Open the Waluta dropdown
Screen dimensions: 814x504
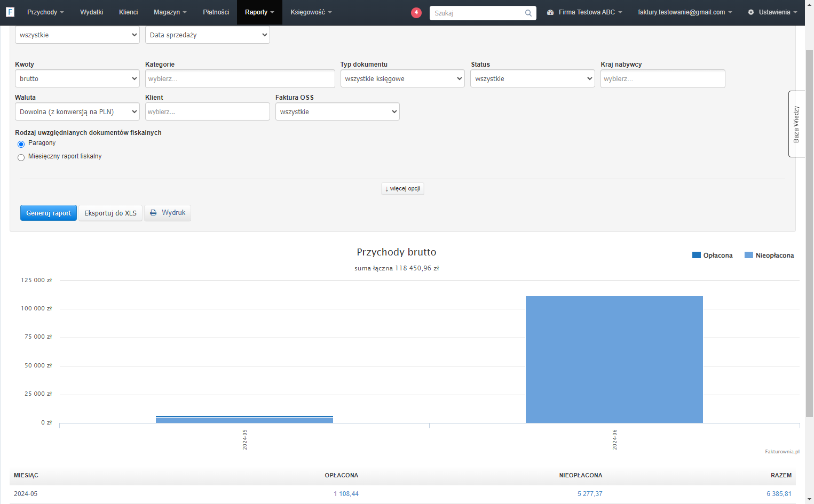[x=77, y=111]
